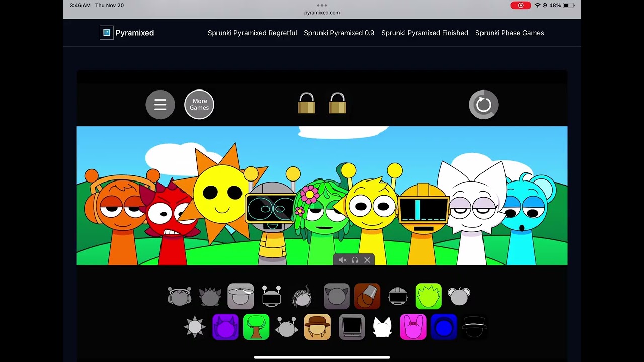Pick the gray spiky-haired character icon

(x=210, y=296)
